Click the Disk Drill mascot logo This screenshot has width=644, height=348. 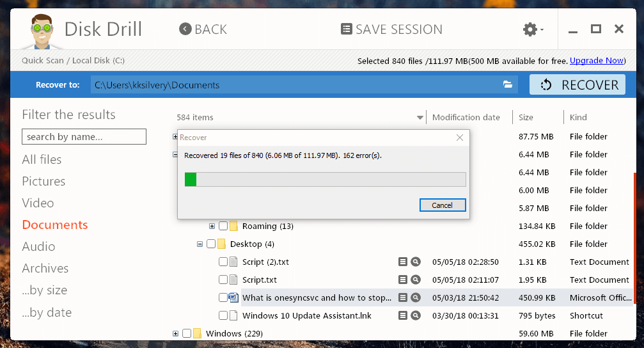(42, 29)
